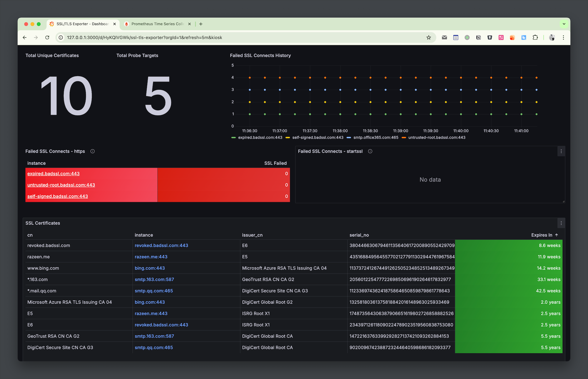Viewport: 588px width, 379px height.
Task: Sort by serial_no column header
Action: click(x=359, y=235)
